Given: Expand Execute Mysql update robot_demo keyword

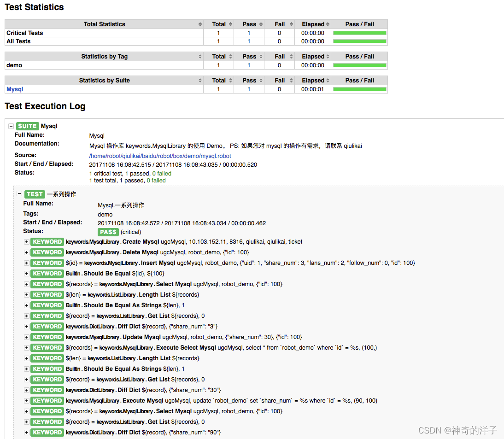Looking at the screenshot, I should [x=26, y=401].
